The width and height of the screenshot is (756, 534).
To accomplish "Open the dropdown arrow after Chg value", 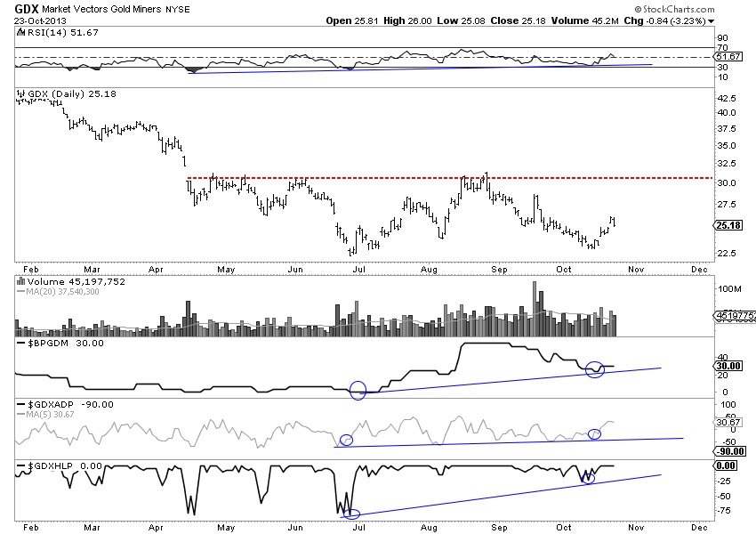I will pyautogui.click(x=712, y=21).
